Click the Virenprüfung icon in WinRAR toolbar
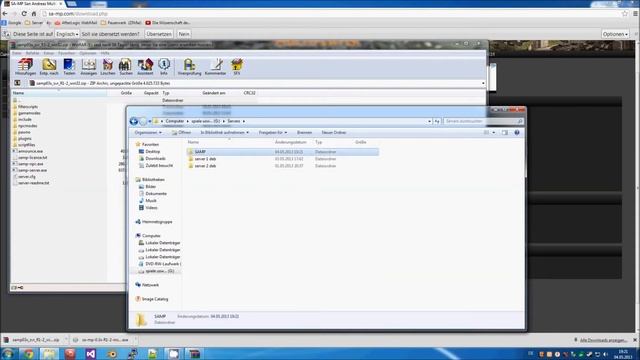The image size is (640, 360). [189, 67]
